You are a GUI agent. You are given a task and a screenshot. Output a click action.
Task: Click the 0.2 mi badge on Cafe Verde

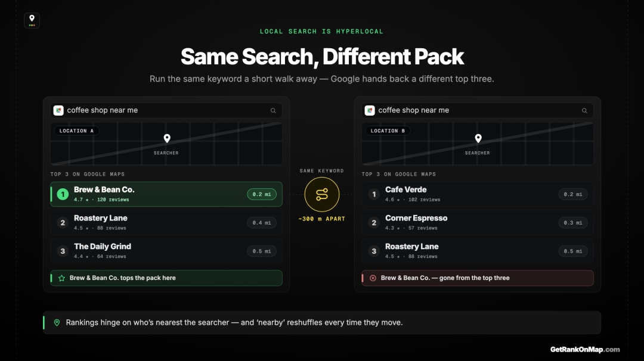[573, 194]
